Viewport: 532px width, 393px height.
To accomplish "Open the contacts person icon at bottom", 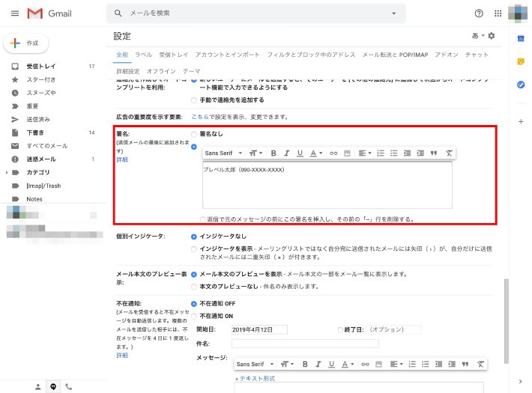I will pyautogui.click(x=38, y=386).
